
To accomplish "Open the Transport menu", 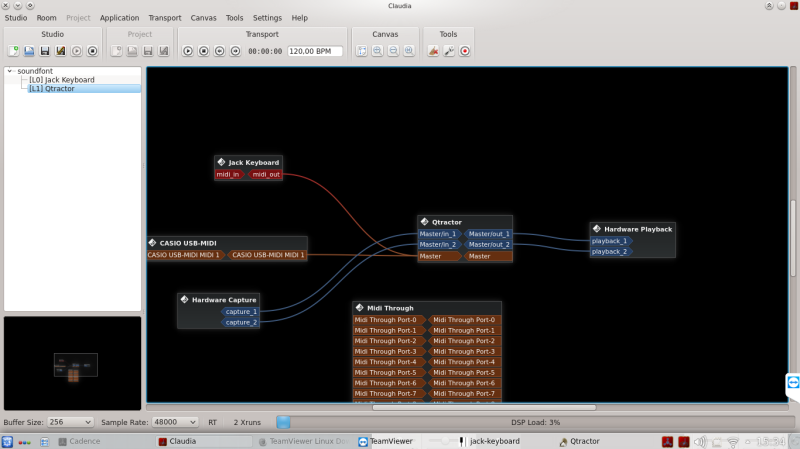I will coord(165,18).
